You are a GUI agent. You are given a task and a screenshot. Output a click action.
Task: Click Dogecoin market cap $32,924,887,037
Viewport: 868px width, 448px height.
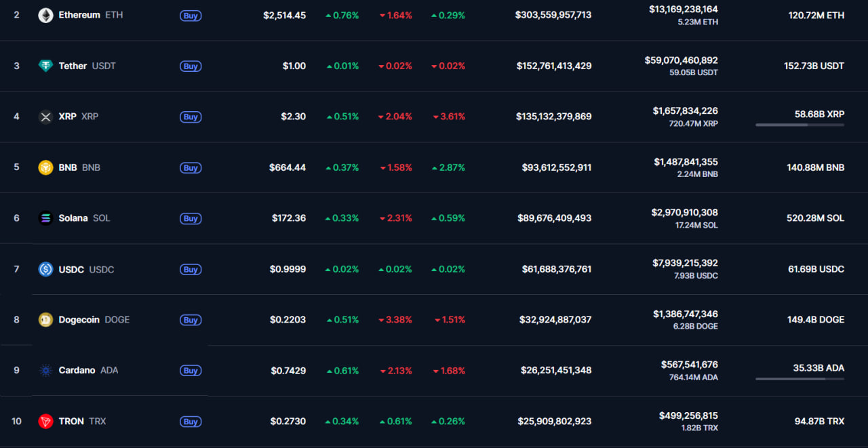click(555, 320)
